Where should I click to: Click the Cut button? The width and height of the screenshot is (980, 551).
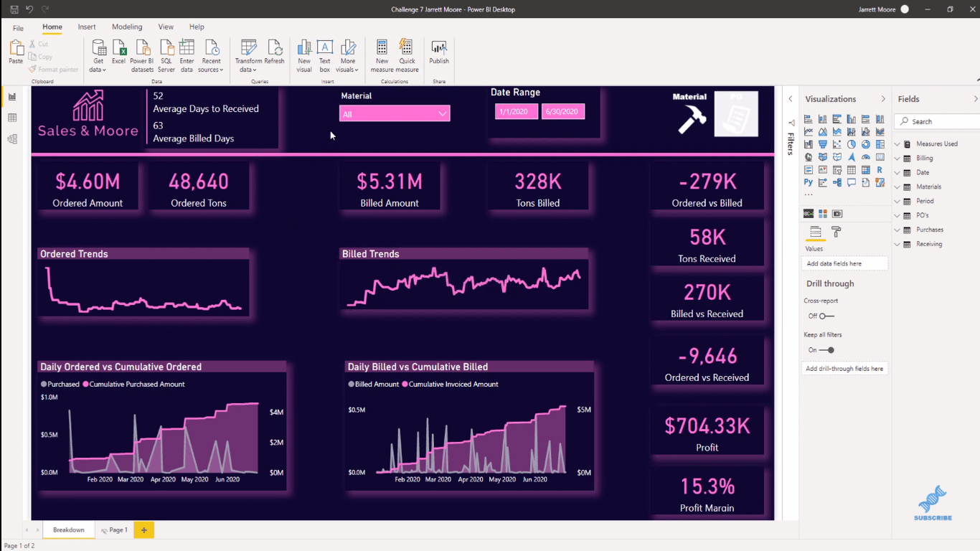click(x=38, y=44)
